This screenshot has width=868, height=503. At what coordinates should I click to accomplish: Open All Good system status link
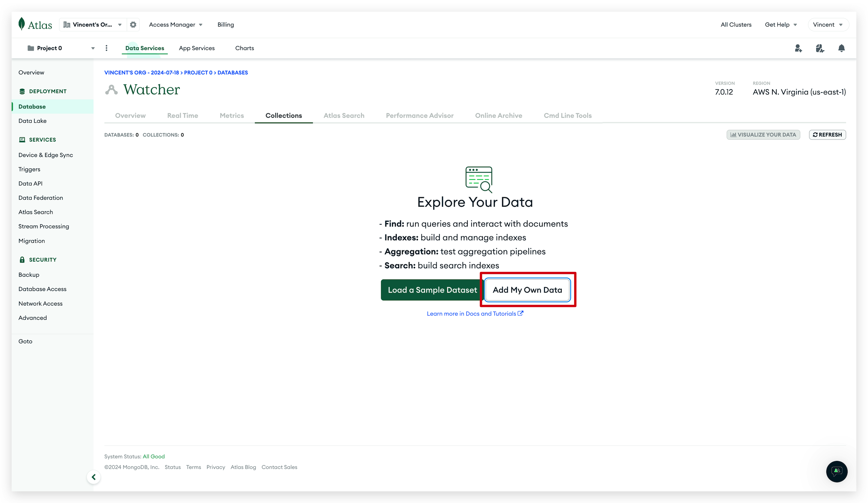pos(154,456)
